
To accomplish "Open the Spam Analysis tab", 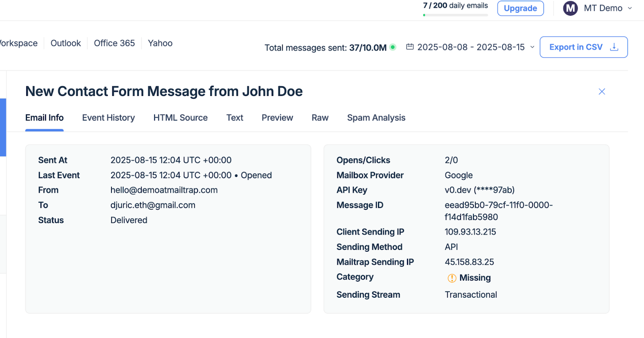I will pyautogui.click(x=376, y=118).
